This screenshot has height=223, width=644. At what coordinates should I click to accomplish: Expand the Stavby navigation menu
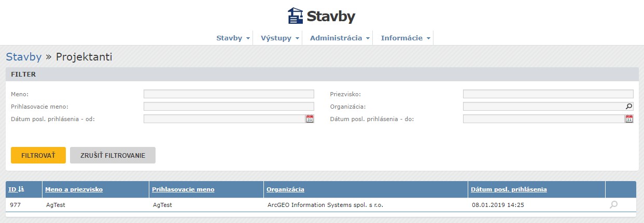(233, 38)
